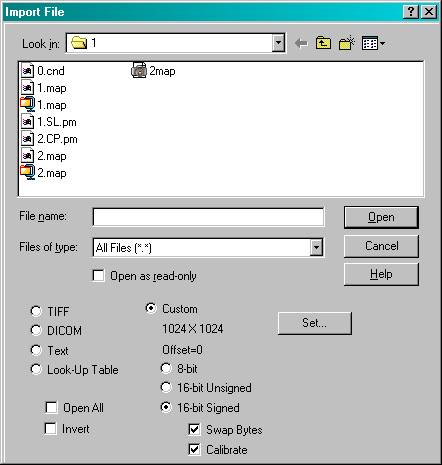Go back using the left arrow icon
The width and height of the screenshot is (442, 465).
click(301, 43)
